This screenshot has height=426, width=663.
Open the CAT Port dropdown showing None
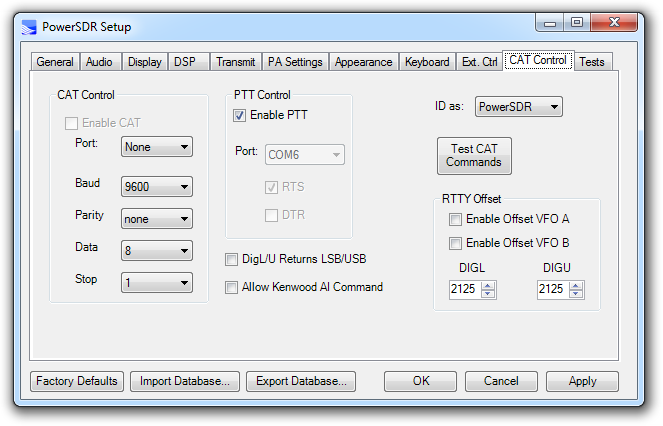157,147
